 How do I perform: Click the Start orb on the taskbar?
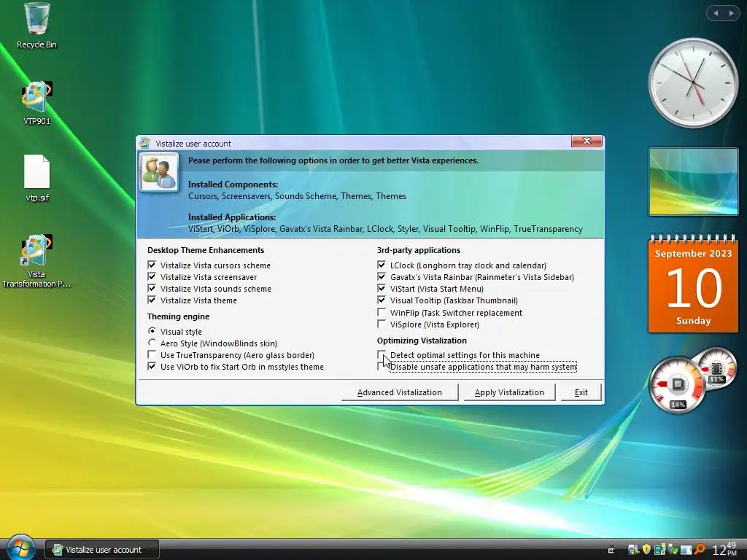(20, 548)
